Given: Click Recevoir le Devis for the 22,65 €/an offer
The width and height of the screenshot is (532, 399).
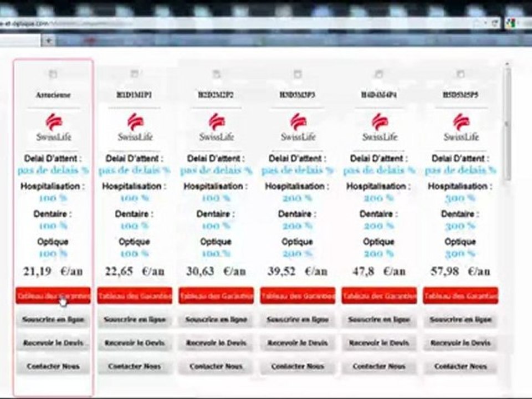Looking at the screenshot, I should tap(135, 343).
